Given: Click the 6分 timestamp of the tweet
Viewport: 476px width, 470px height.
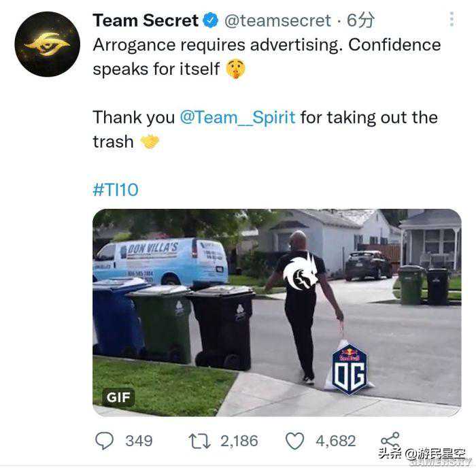Looking at the screenshot, I should click(x=360, y=20).
